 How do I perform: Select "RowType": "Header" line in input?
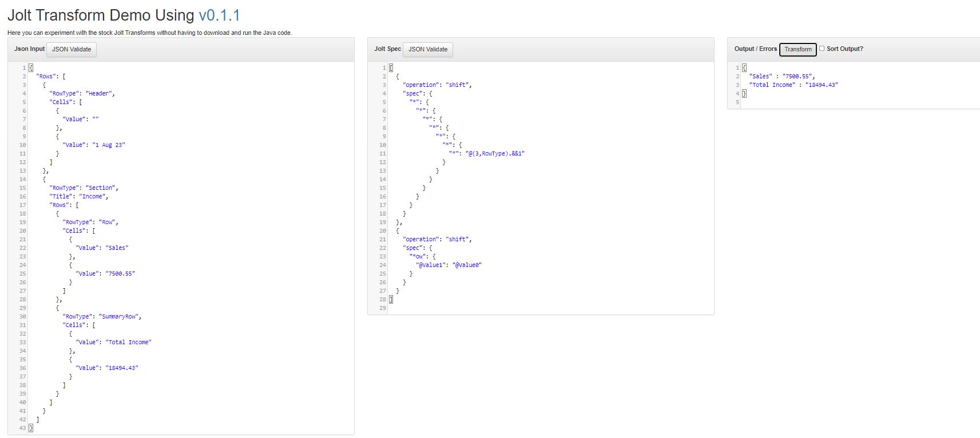coord(82,93)
